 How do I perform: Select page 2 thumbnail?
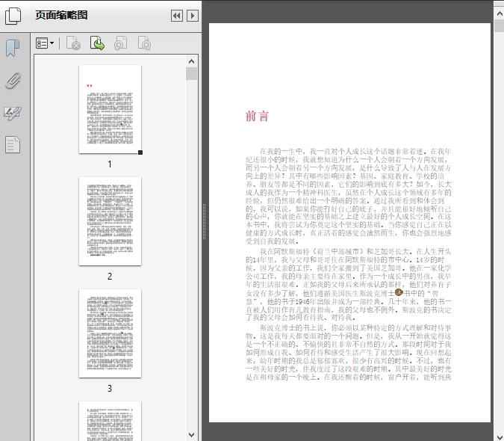click(110, 221)
